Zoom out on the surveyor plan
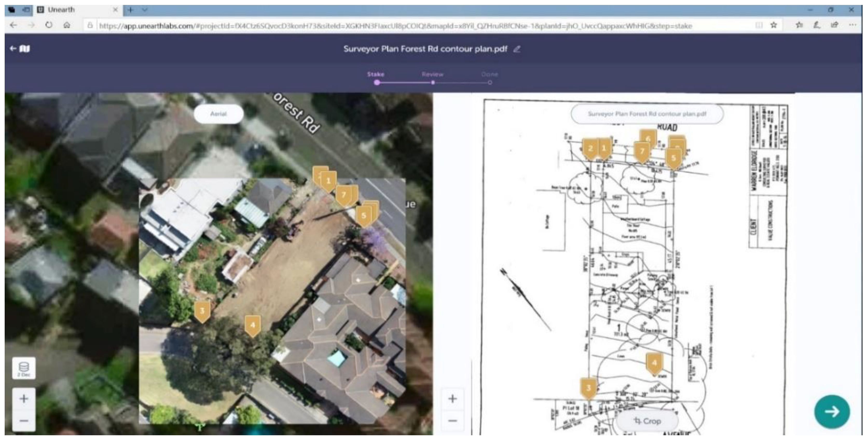 [x=452, y=420]
